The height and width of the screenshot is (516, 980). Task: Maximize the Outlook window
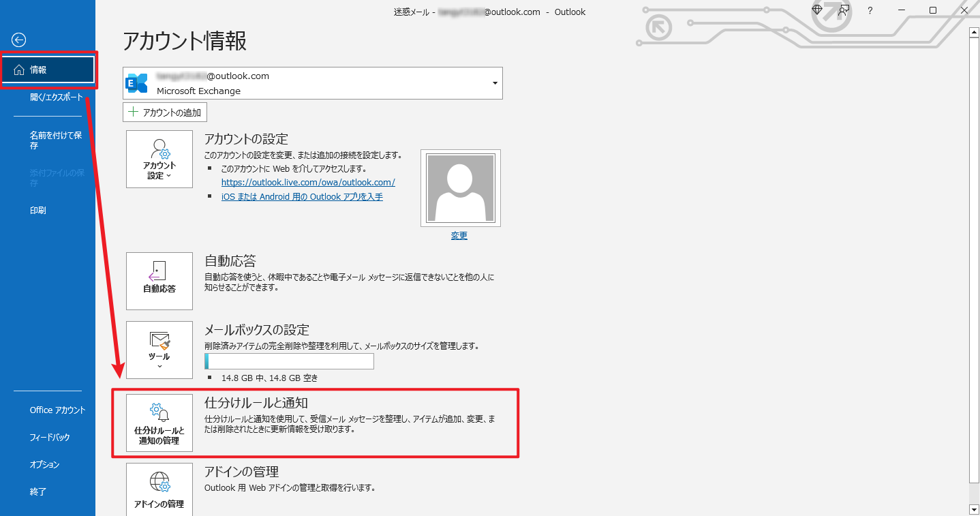[933, 10]
